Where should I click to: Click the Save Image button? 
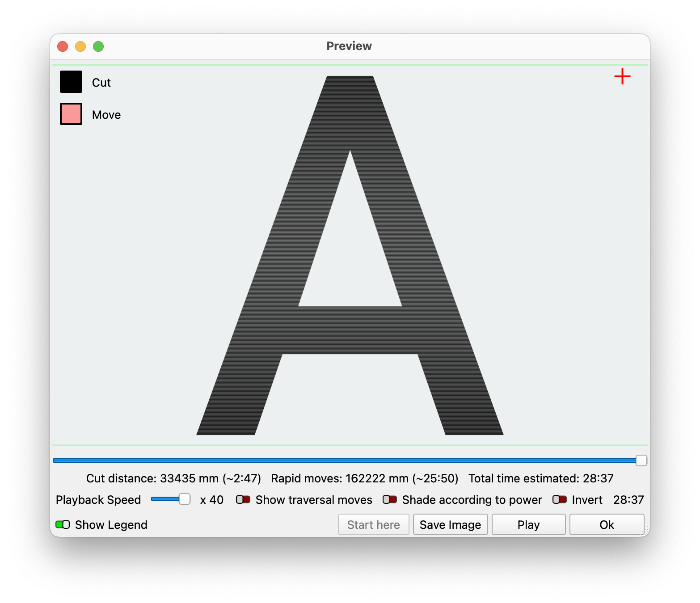pyautogui.click(x=450, y=524)
